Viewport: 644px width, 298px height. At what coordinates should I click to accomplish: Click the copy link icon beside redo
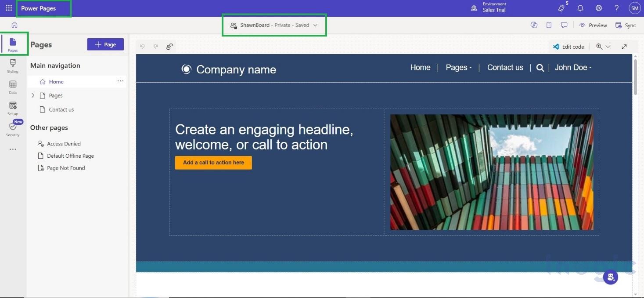pyautogui.click(x=169, y=47)
